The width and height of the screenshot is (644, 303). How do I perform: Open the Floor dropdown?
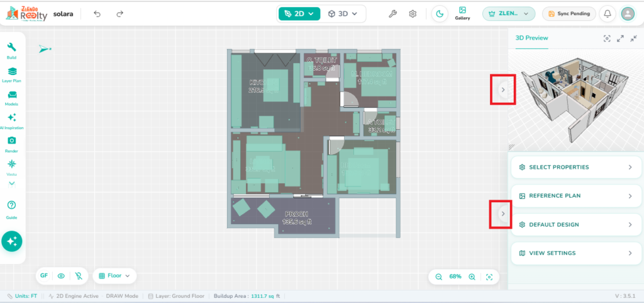click(x=114, y=276)
